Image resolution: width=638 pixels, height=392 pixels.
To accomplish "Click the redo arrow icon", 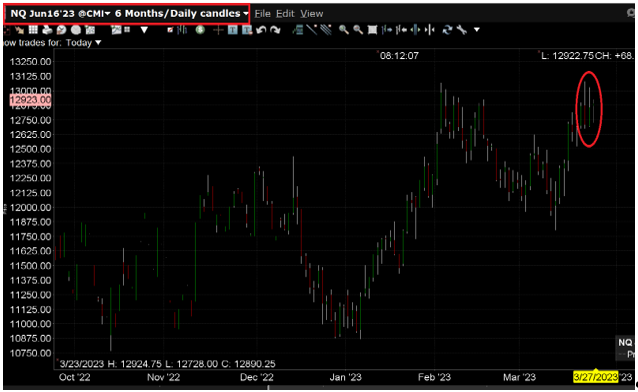I will point(275,29).
